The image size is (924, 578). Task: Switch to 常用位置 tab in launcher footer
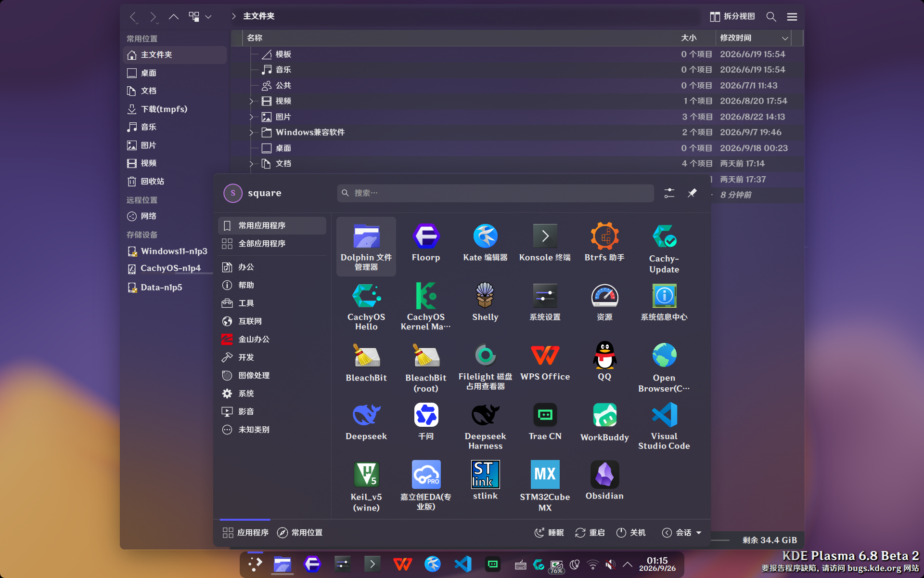[x=300, y=532]
